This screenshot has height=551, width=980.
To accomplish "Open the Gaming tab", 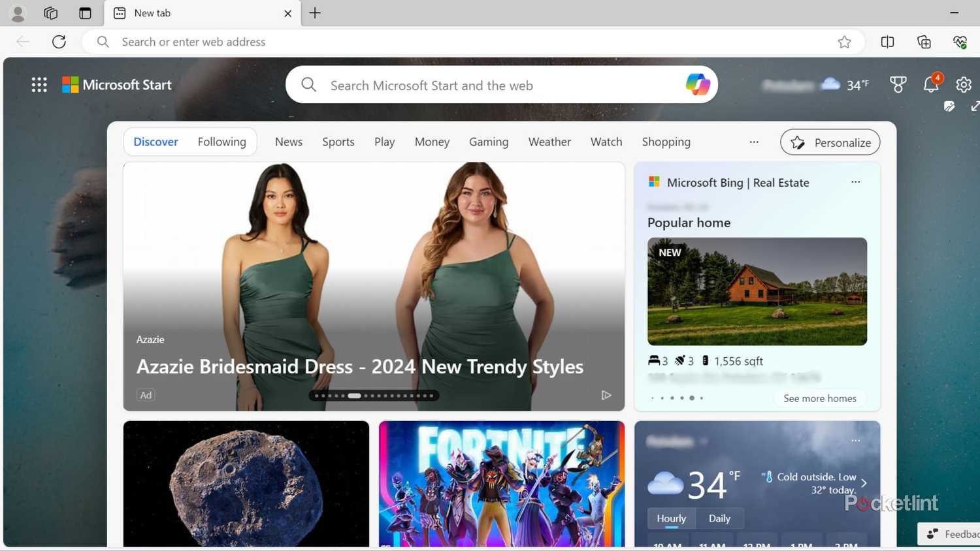I will pos(488,142).
